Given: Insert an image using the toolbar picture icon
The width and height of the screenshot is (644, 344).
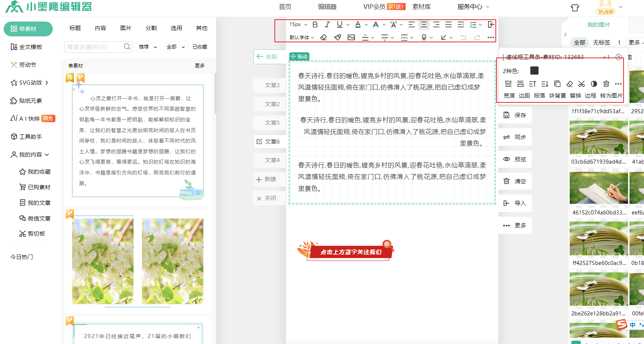Looking at the screenshot, I should [x=351, y=37].
